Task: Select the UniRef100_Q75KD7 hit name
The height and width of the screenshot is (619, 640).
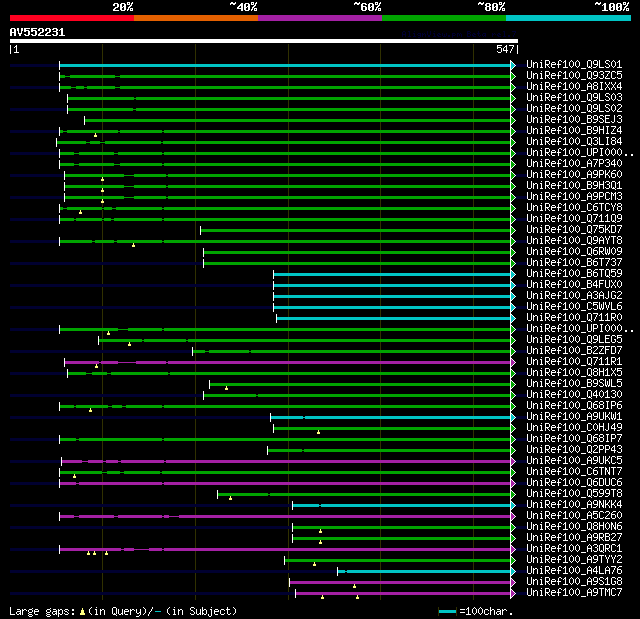Action: pyautogui.click(x=574, y=230)
